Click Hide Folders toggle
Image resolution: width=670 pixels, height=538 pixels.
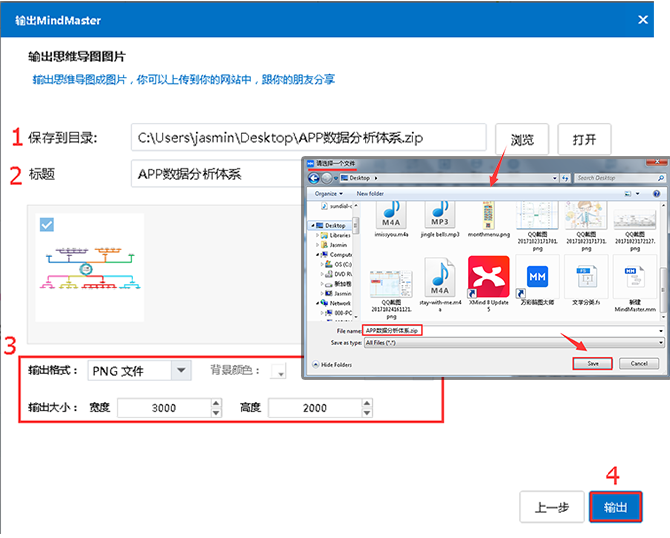[x=332, y=365]
